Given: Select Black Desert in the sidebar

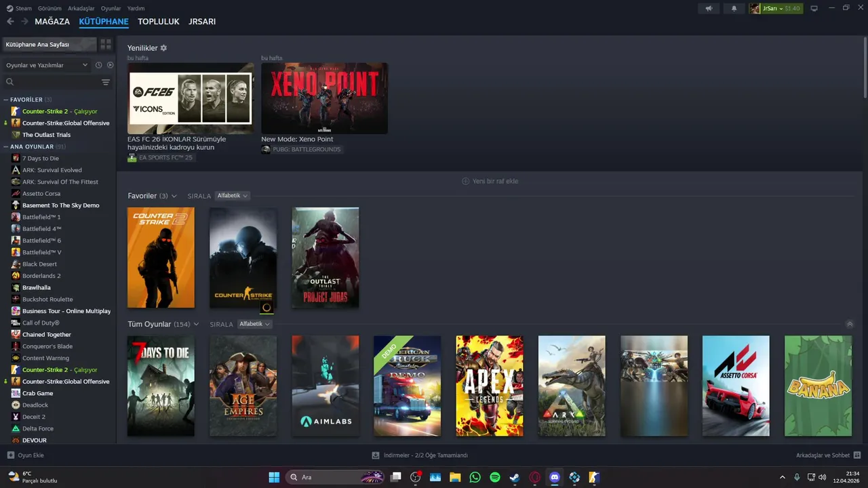Looking at the screenshot, I should (39, 264).
